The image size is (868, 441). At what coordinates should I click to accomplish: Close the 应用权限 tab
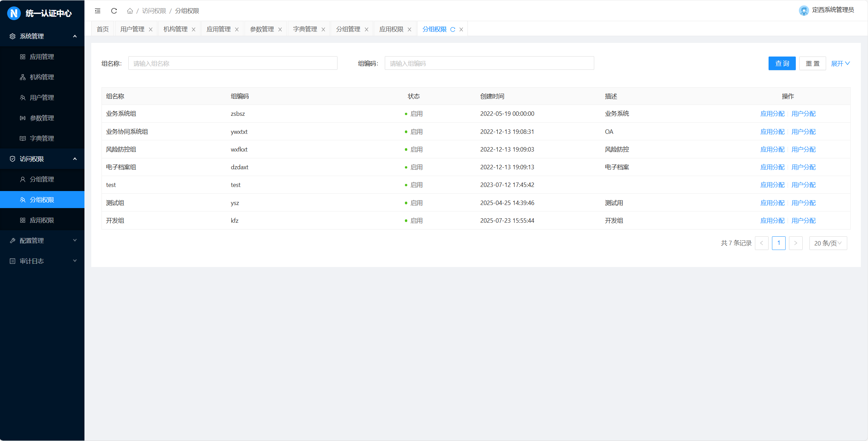[410, 30]
